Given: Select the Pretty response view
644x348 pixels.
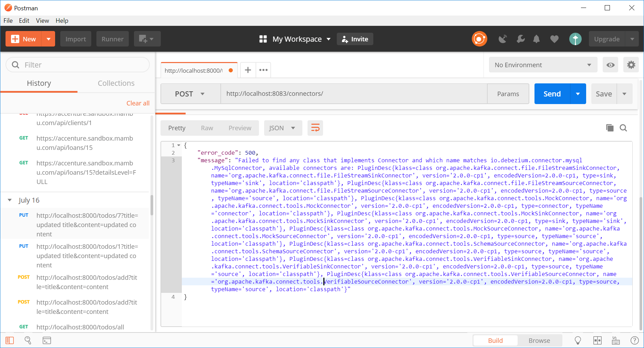Looking at the screenshot, I should point(177,128).
